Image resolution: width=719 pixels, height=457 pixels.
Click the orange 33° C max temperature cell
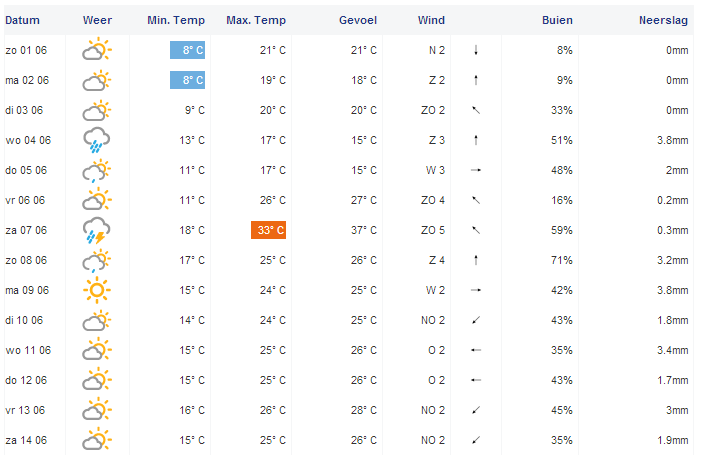pyautogui.click(x=268, y=231)
